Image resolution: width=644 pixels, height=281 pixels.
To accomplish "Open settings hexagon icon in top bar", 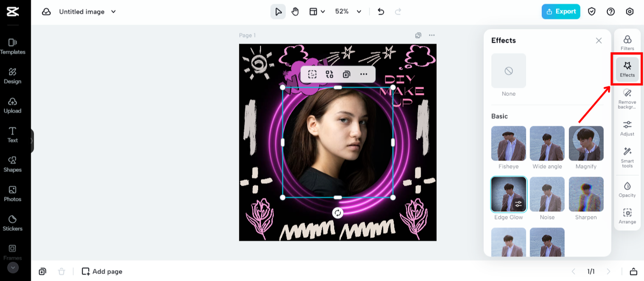I will pyautogui.click(x=630, y=12).
